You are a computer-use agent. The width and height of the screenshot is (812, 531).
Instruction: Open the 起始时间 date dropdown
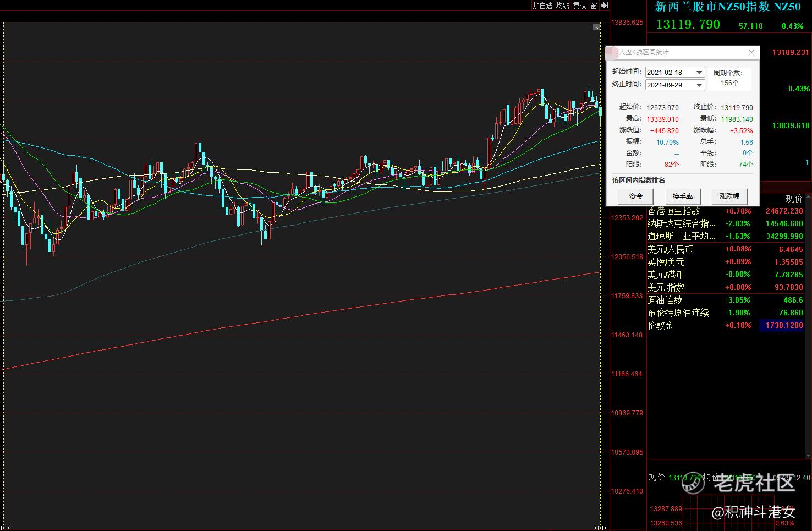699,73
